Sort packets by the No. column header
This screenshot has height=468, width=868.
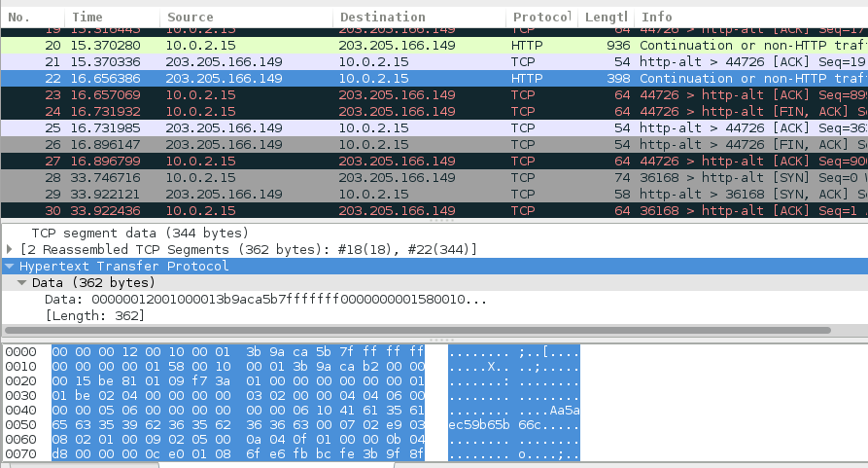32,18
